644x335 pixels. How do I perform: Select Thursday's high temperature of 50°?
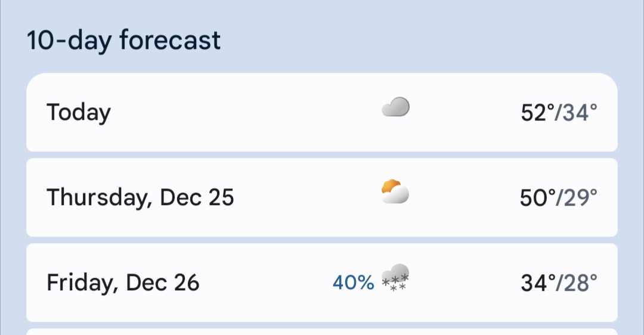pos(536,197)
